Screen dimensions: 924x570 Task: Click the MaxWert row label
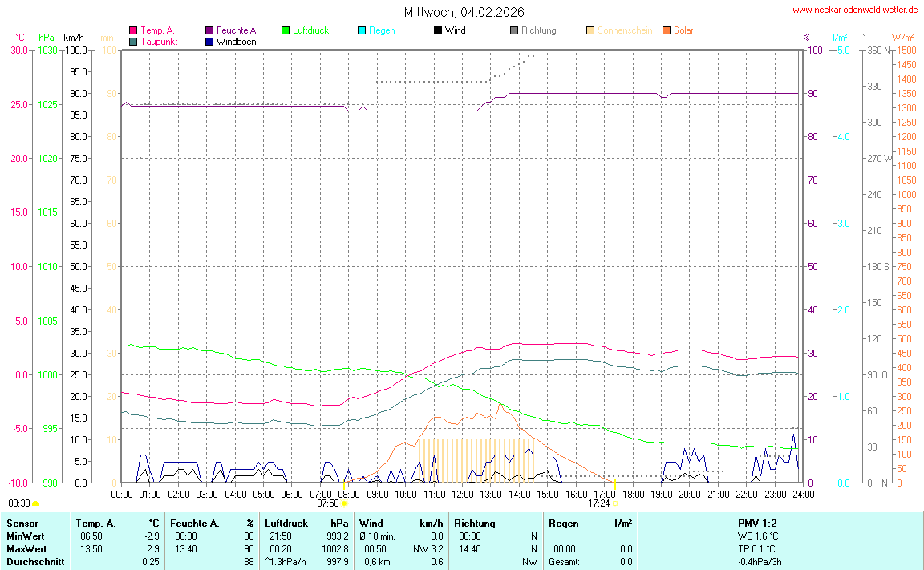(24, 549)
